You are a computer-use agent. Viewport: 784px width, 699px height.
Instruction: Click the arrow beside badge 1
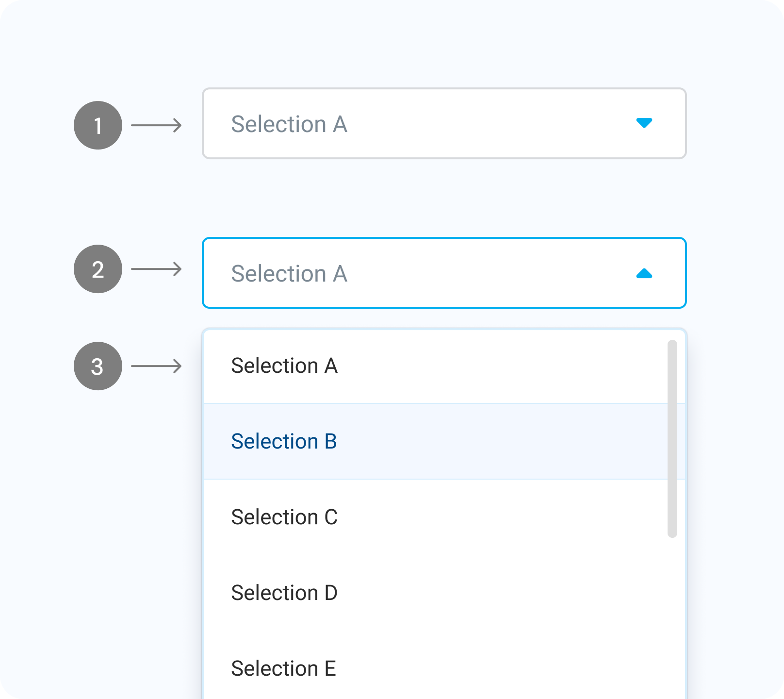156,125
